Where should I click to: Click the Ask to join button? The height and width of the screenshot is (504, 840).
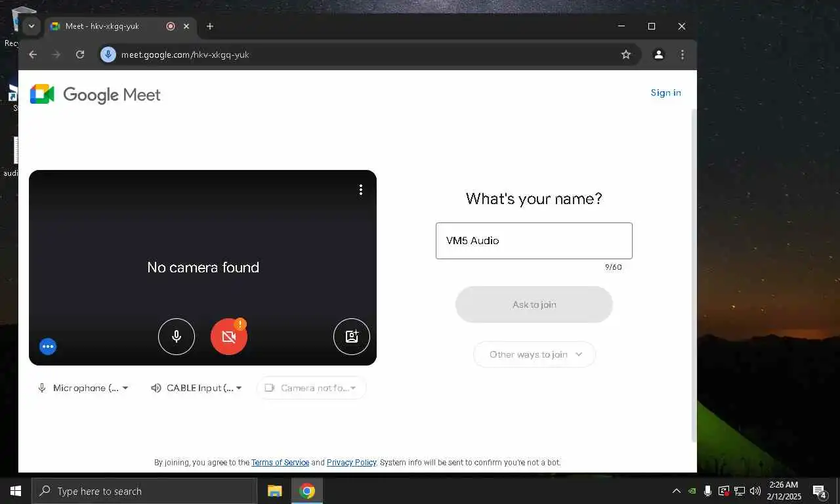(534, 304)
